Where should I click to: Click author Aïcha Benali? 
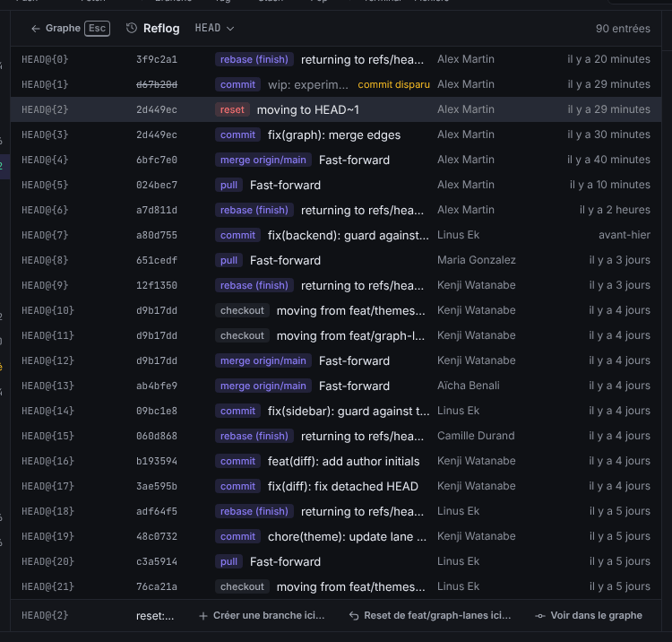tap(468, 386)
